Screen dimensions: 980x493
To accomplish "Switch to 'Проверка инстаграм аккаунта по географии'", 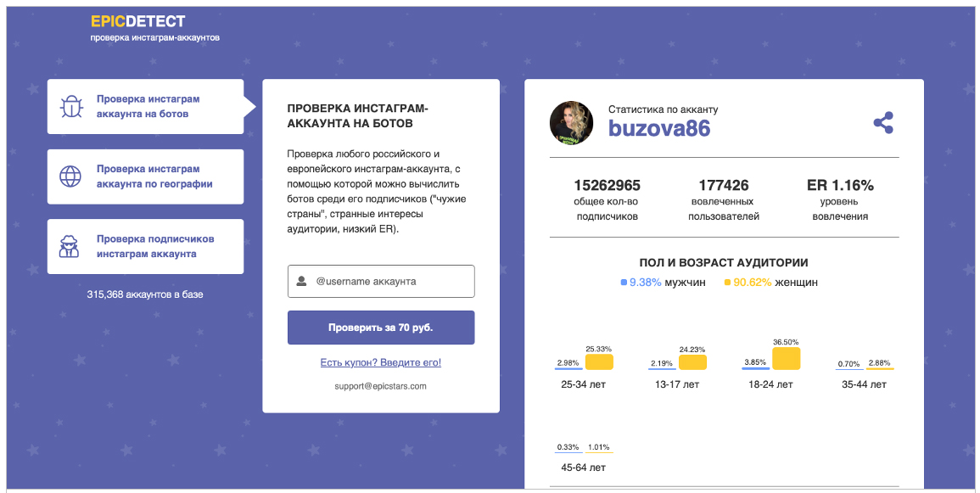I will [146, 176].
